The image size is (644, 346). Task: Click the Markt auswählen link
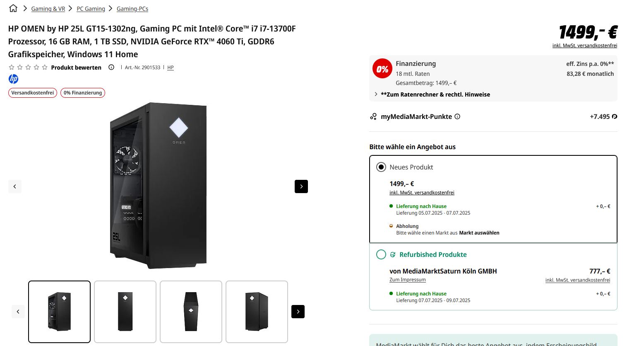pos(479,233)
